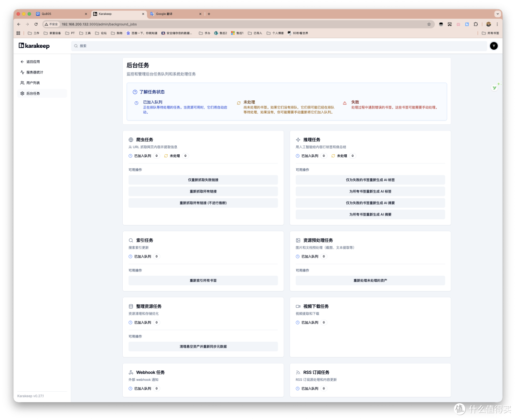Click the browser back arrow
The height and width of the screenshot is (420, 516).
(19, 24)
